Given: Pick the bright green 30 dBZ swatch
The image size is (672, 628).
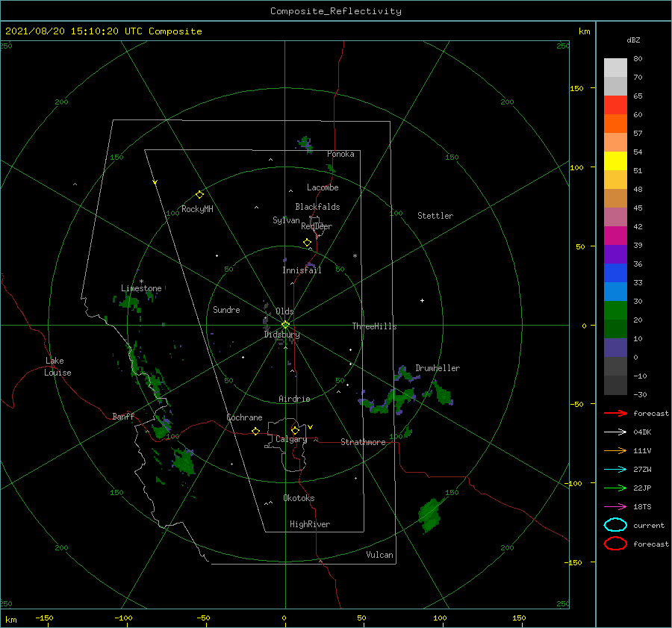Looking at the screenshot, I should (615, 310).
